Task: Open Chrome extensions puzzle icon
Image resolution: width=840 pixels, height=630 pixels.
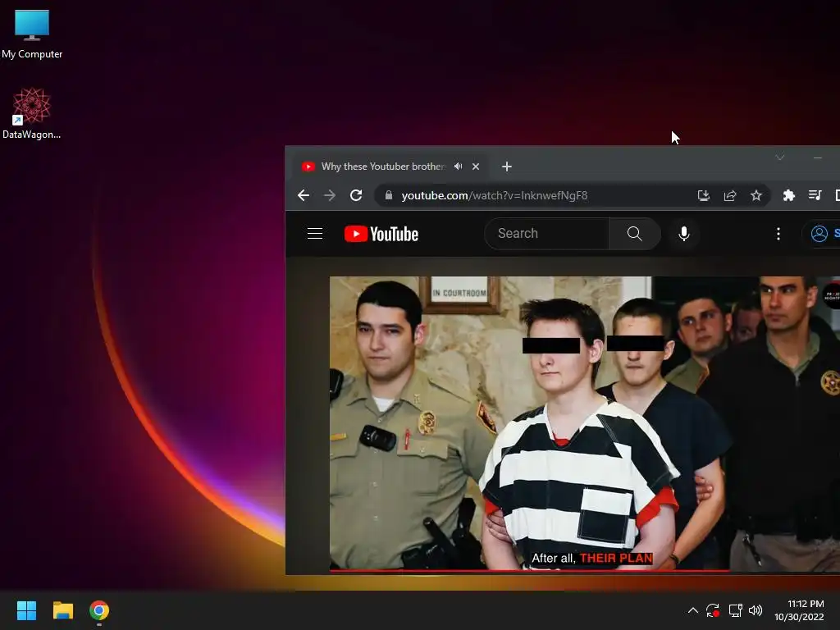Action: point(788,195)
